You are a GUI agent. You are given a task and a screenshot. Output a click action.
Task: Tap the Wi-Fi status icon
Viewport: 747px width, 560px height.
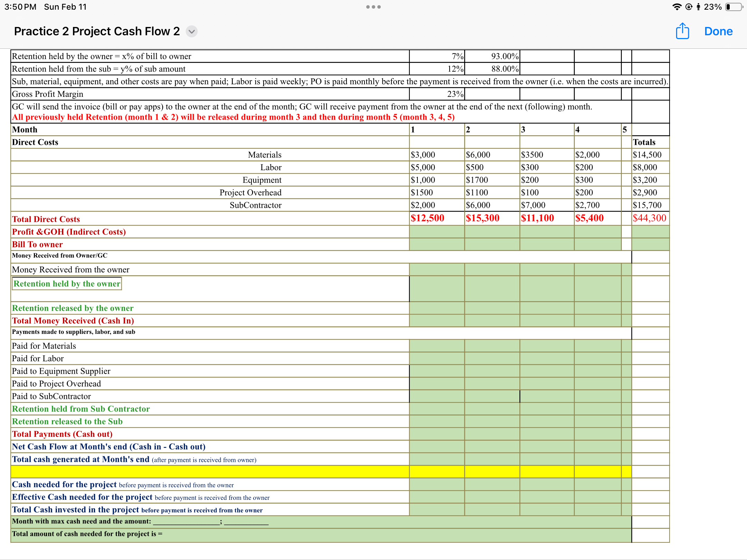pyautogui.click(x=676, y=7)
